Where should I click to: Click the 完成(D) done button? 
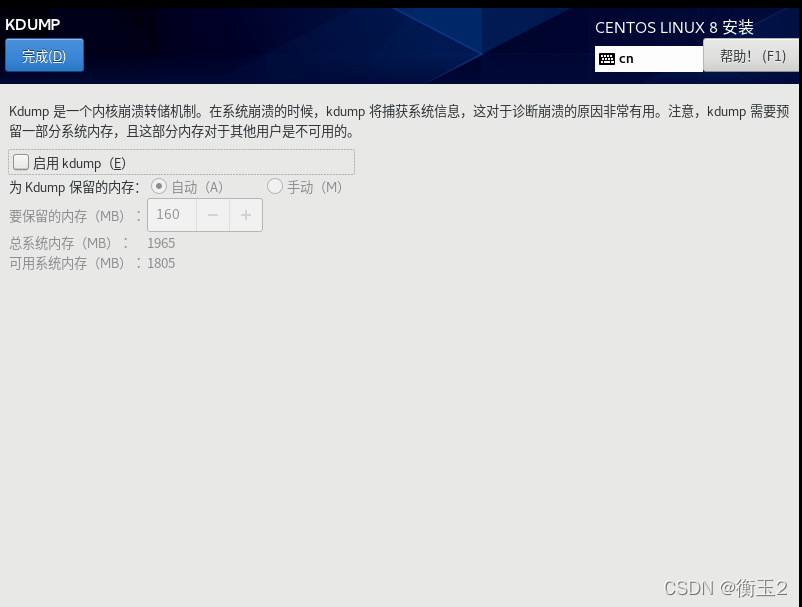point(44,55)
